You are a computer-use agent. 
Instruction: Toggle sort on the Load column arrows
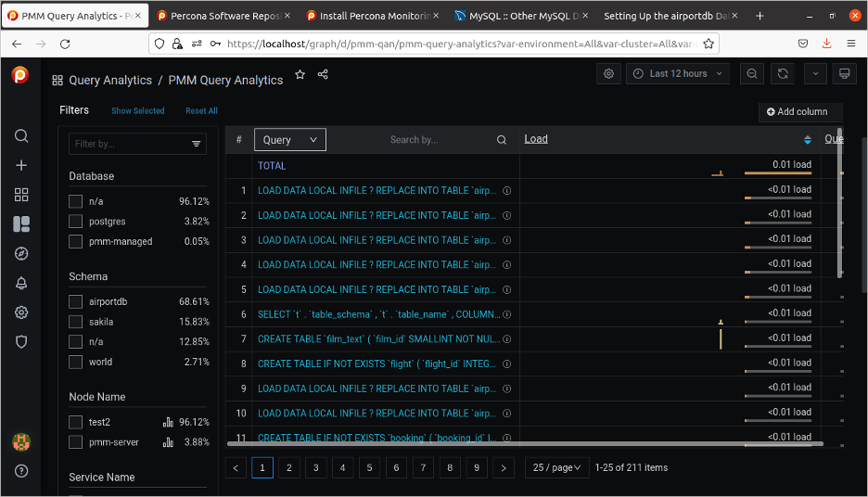pos(808,139)
